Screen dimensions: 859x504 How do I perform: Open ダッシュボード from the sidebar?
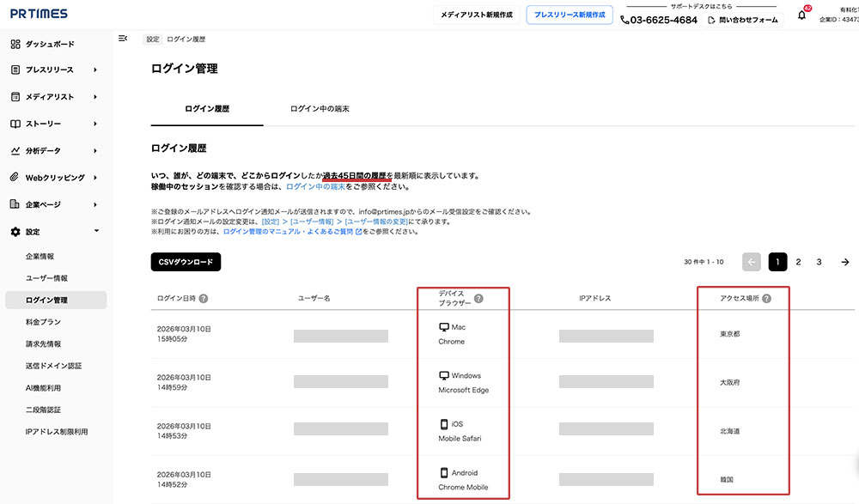(x=49, y=44)
